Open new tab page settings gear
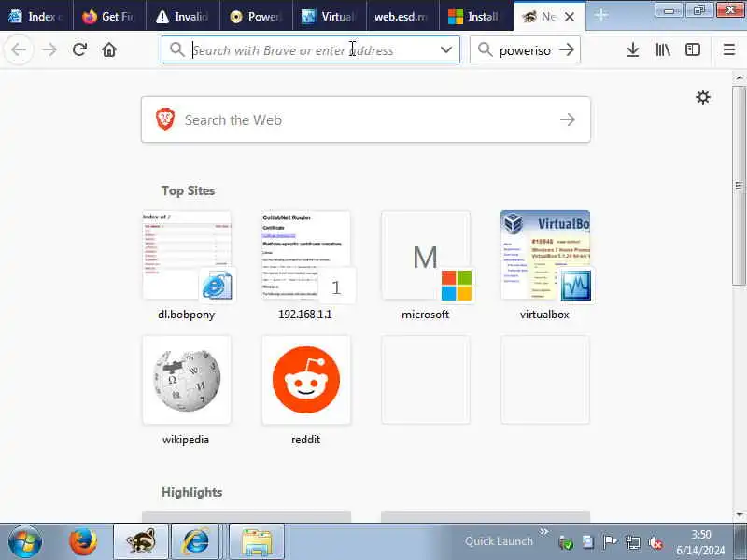This screenshot has height=560, width=747. click(703, 97)
